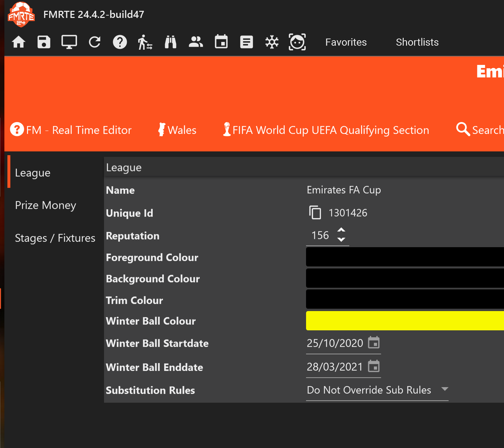Viewport: 504px width, 448px height.
Task: Click the FMRTE 24 logo
Action: [21, 14]
